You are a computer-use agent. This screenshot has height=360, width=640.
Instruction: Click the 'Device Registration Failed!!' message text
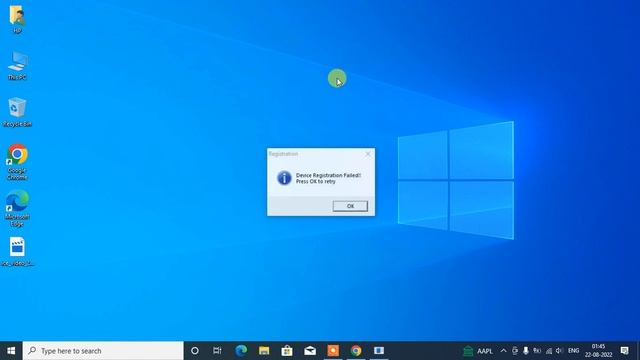328,175
